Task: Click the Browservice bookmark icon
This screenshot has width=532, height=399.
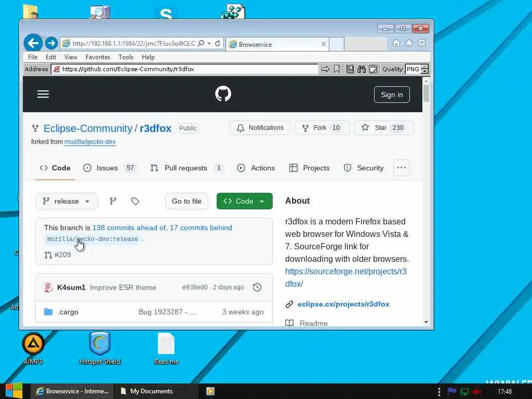Action: (337, 69)
